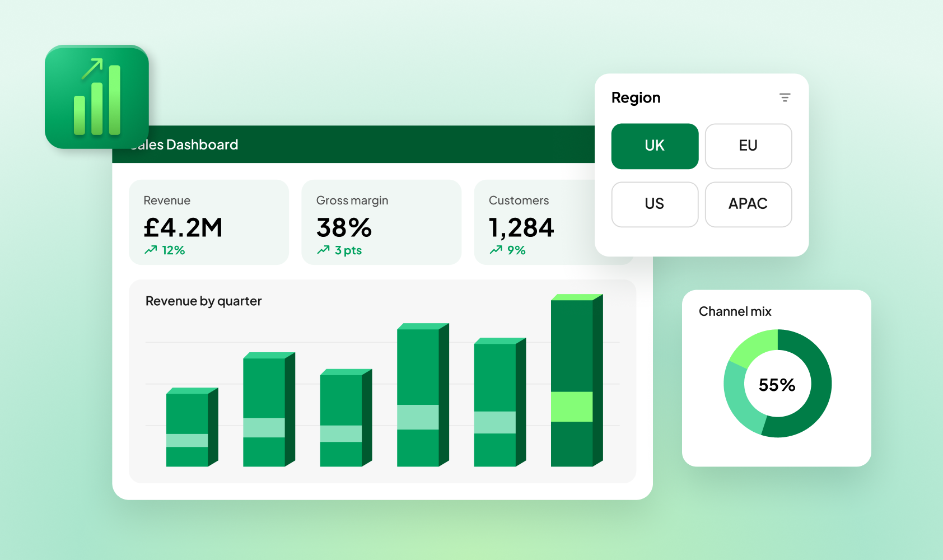The image size is (943, 560).
Task: Select the £4.2M revenue value
Action: pos(183,227)
